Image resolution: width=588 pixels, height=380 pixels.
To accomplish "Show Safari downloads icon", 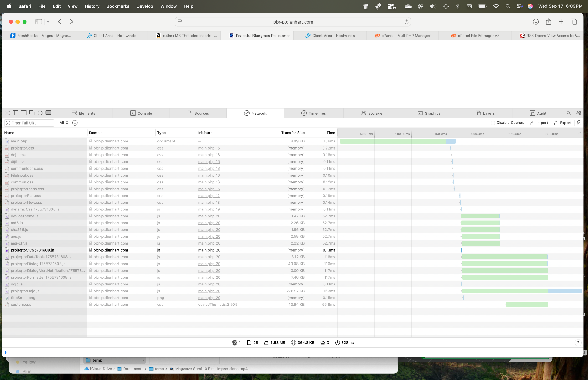I will click(536, 22).
